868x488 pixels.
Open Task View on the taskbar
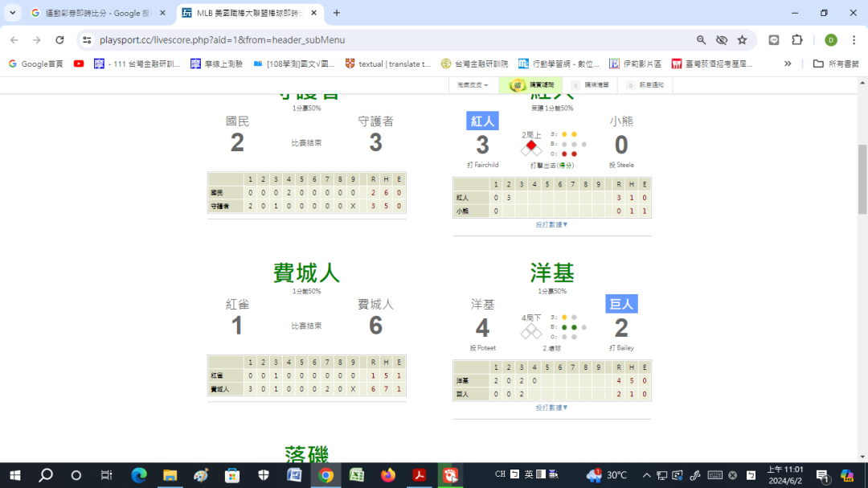106,475
